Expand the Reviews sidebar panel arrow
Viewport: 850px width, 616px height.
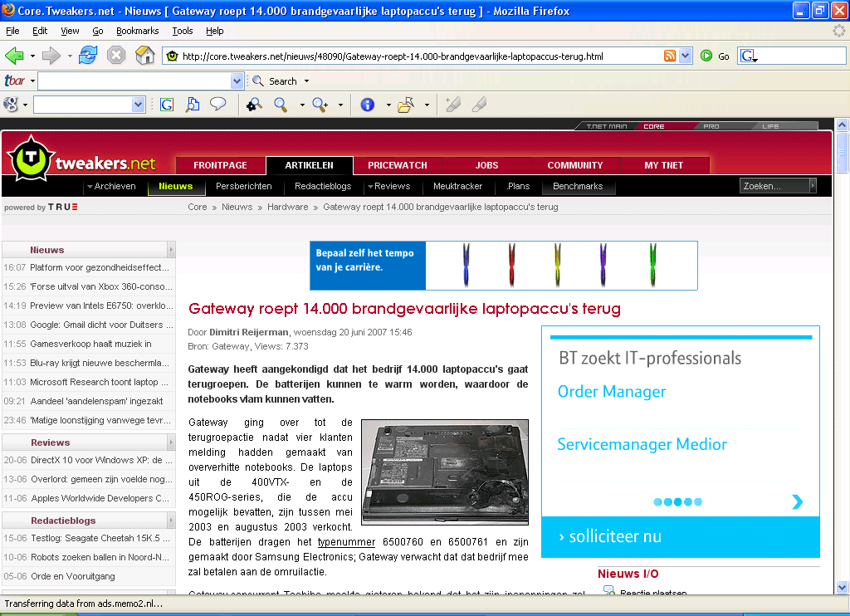pyautogui.click(x=171, y=442)
